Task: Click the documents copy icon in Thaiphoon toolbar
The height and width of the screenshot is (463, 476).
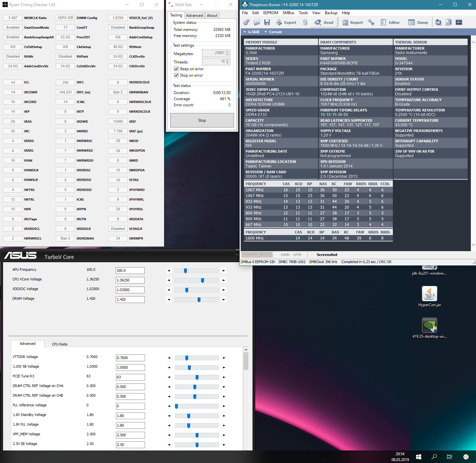Action: coord(449,22)
